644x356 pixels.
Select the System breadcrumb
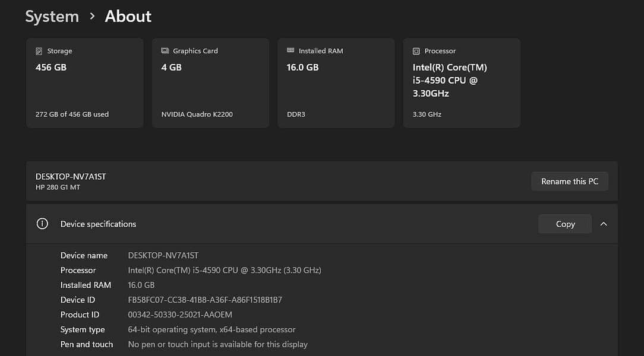click(x=52, y=17)
